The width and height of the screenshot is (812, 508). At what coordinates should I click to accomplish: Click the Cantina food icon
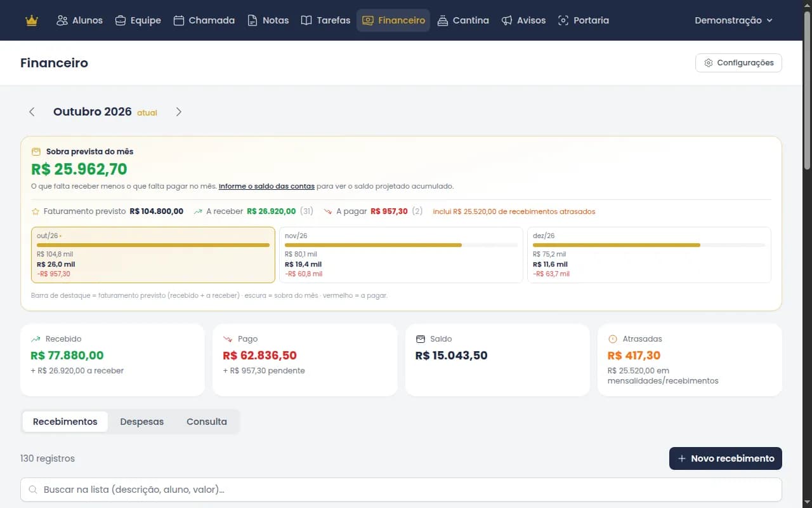443,20
